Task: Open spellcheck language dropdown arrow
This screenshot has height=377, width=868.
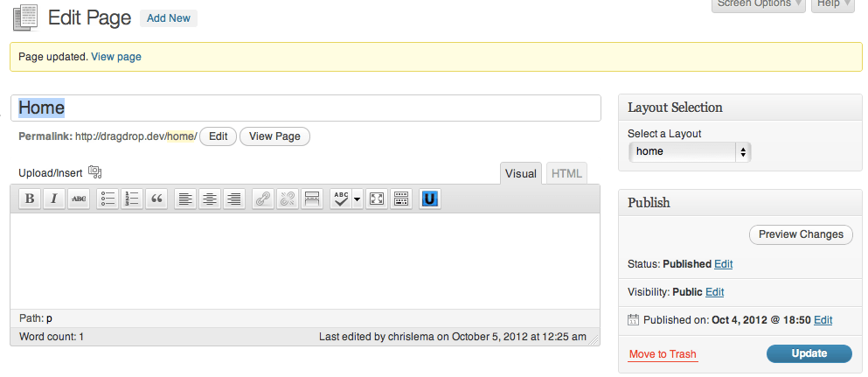Action: [x=358, y=199]
